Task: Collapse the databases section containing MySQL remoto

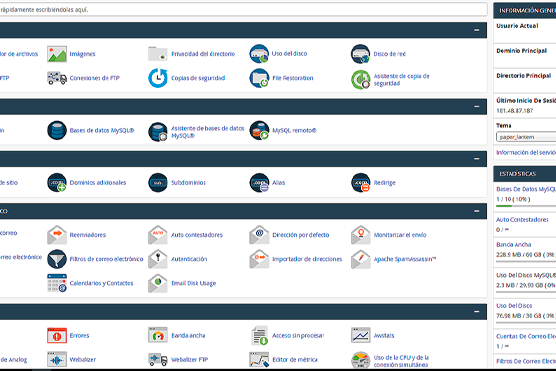Action: pyautogui.click(x=477, y=106)
